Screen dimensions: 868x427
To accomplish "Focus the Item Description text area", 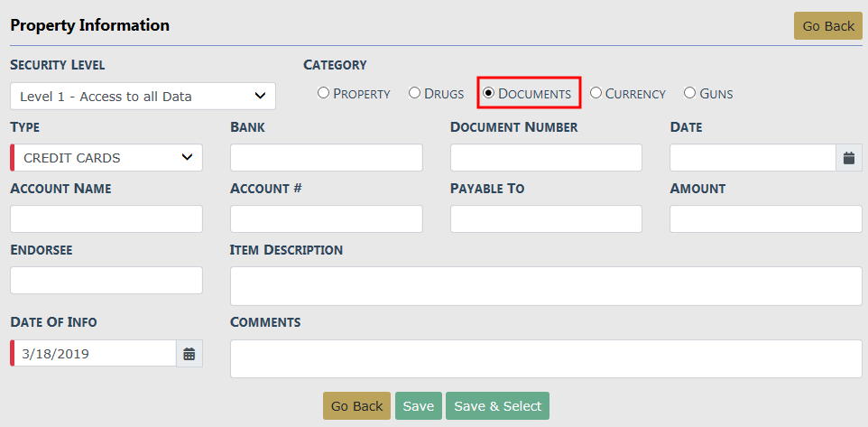I will click(x=546, y=286).
